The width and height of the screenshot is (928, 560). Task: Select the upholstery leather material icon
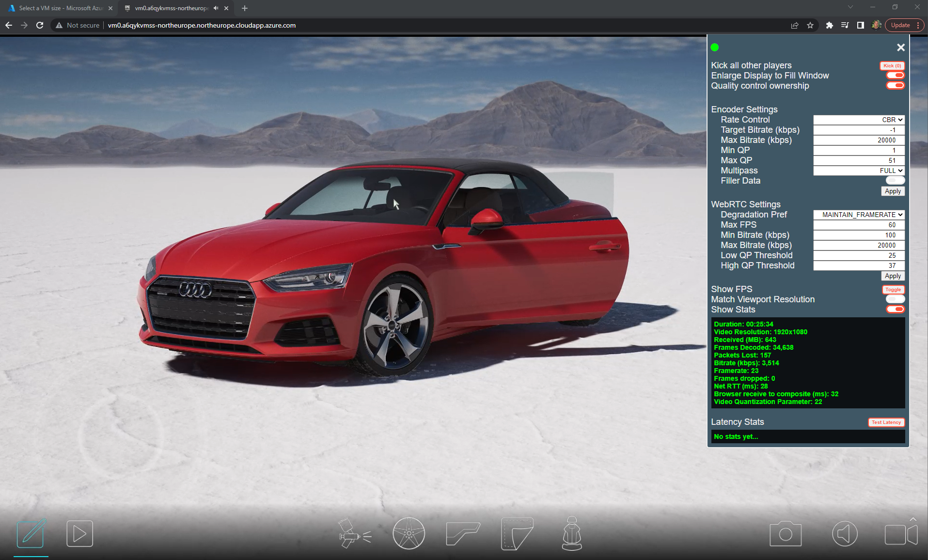[x=517, y=533]
